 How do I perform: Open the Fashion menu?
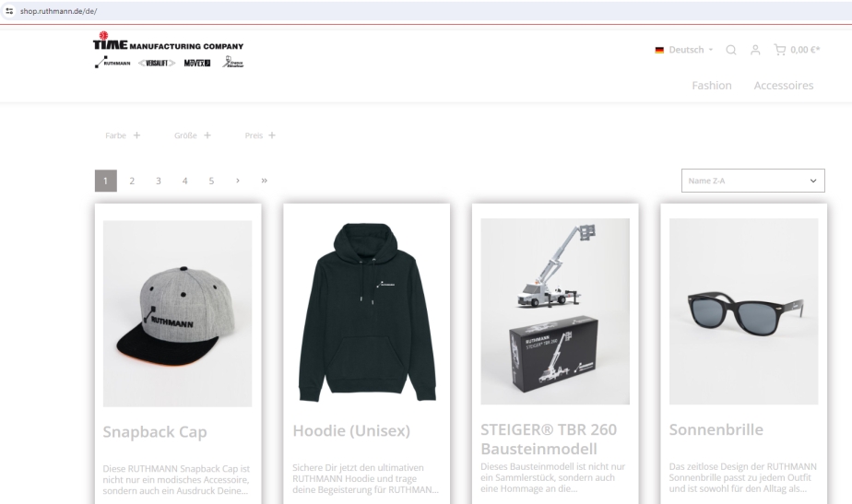pyautogui.click(x=711, y=86)
